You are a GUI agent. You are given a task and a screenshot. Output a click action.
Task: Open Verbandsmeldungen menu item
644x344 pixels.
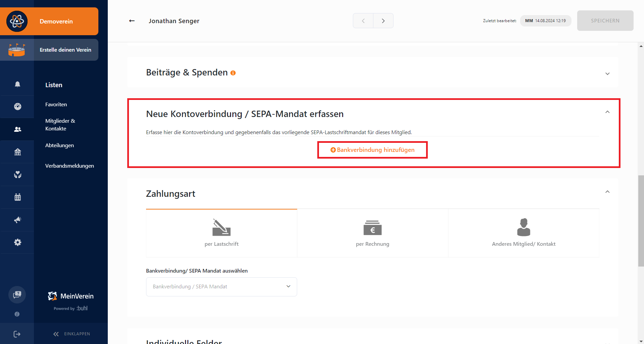click(x=70, y=166)
